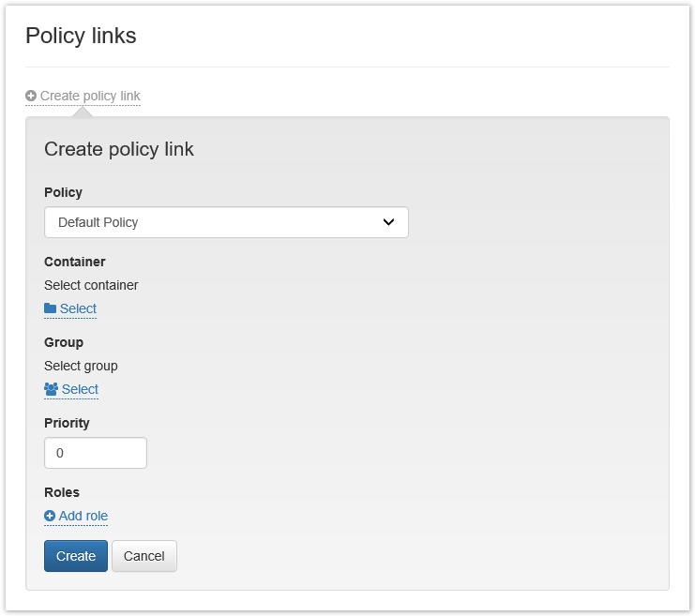Click the Policy field label
Viewport: 695px width, 616px height.
63,192
